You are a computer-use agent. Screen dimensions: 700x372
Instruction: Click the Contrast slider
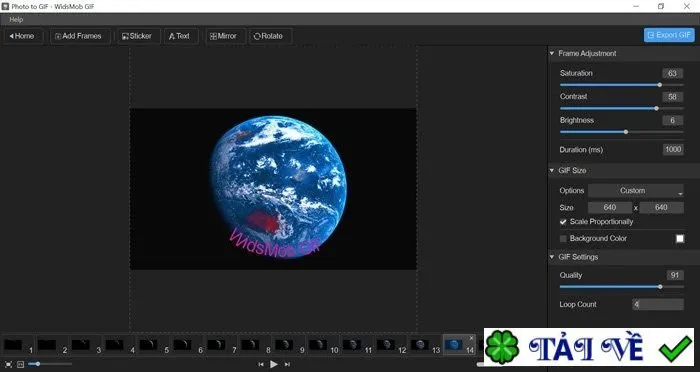[x=621, y=109]
